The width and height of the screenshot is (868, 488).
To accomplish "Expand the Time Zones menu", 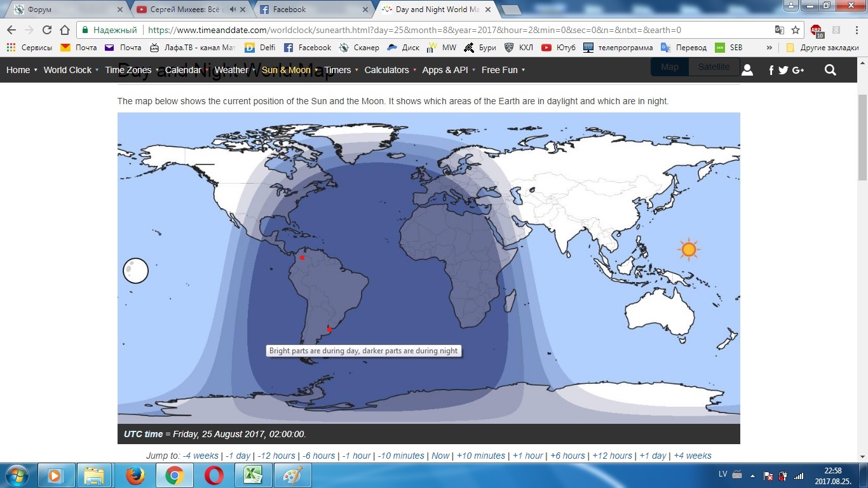I will coord(132,70).
